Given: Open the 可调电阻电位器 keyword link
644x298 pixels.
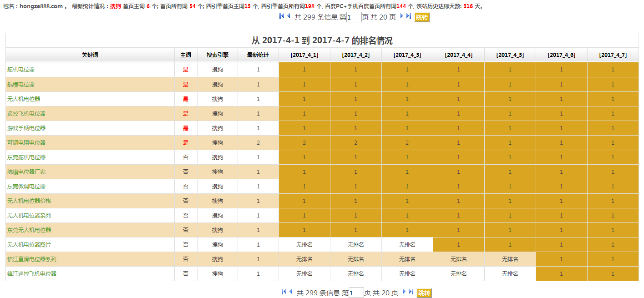Looking at the screenshot, I should (26, 143).
